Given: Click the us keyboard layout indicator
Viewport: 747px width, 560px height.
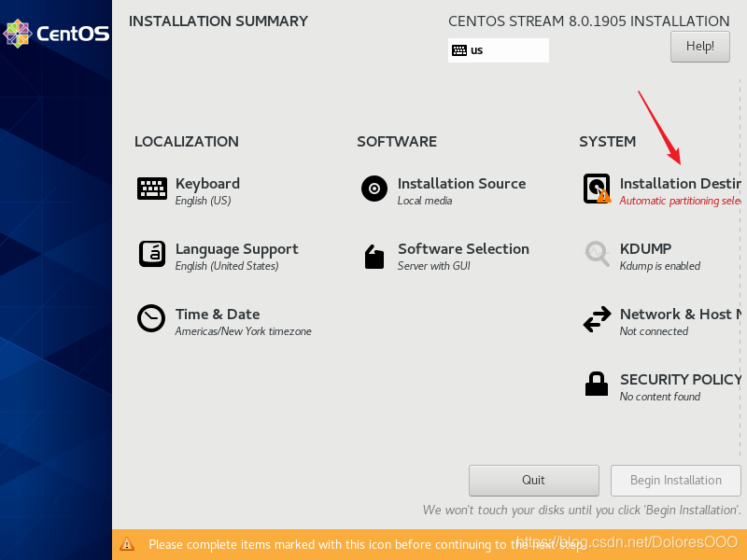Looking at the screenshot, I should (x=499, y=50).
